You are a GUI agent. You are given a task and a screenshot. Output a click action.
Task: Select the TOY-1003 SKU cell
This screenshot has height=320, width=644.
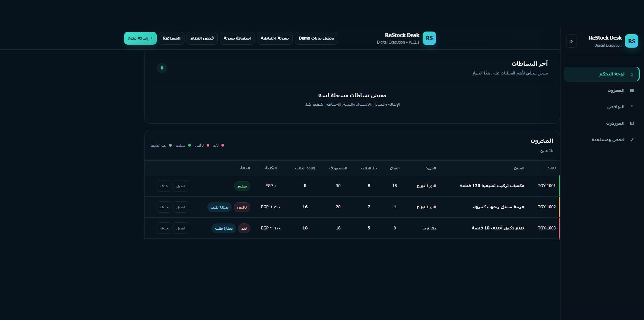pos(546,228)
